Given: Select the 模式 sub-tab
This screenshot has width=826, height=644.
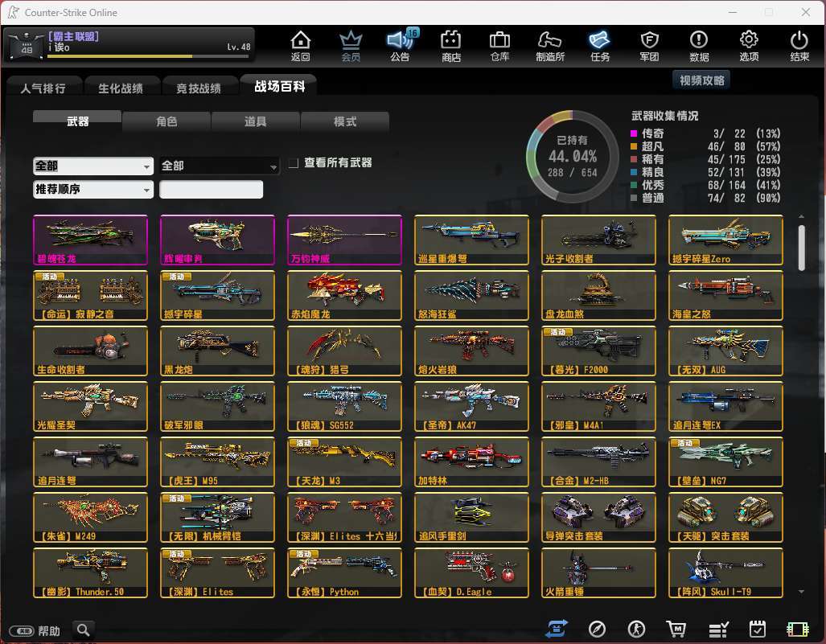Looking at the screenshot, I should (x=345, y=121).
